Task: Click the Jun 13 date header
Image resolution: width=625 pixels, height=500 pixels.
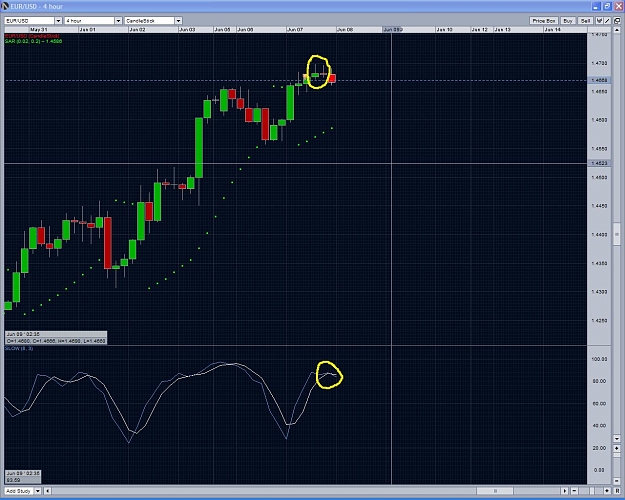Action: 502,30
